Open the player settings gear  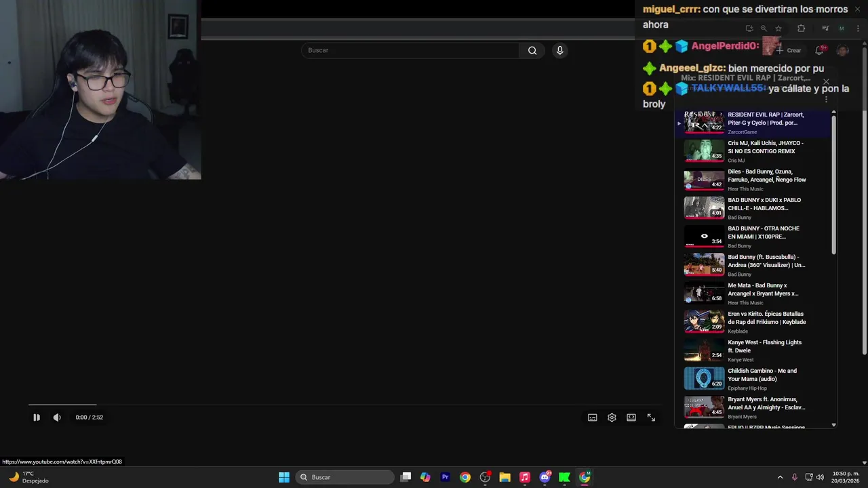pyautogui.click(x=612, y=418)
